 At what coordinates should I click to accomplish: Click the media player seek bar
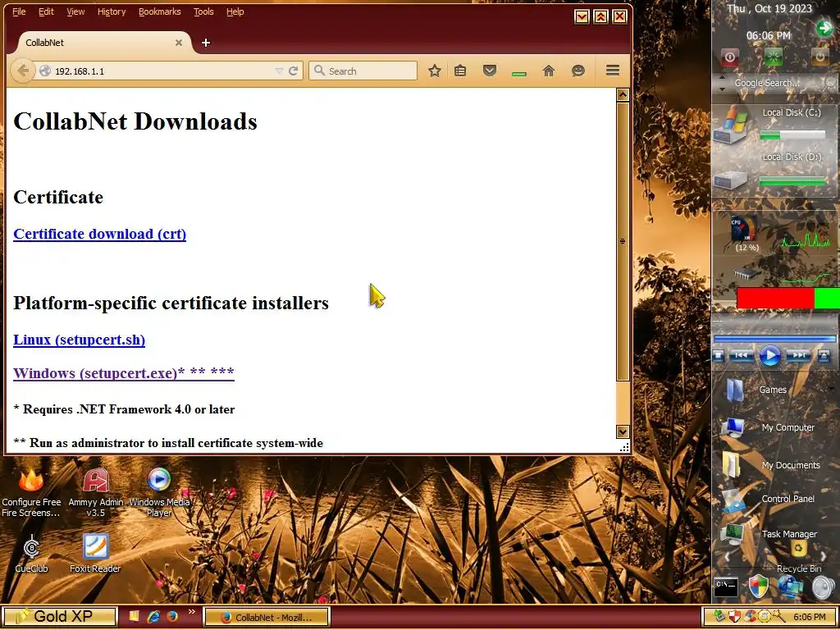click(774, 339)
